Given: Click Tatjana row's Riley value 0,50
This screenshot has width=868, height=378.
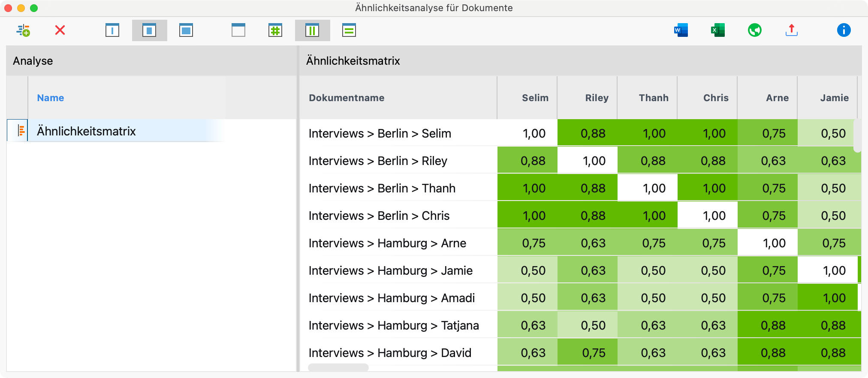Looking at the screenshot, I should coord(588,324).
